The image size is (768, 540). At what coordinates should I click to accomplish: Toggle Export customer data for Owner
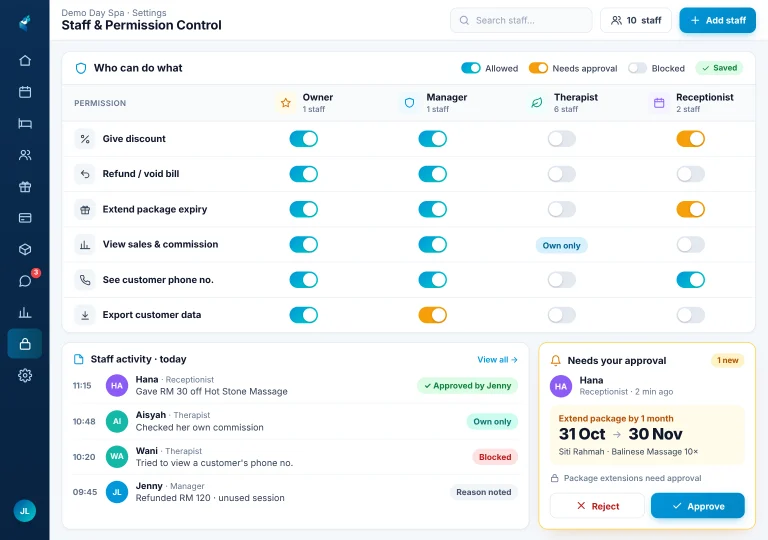[x=304, y=315]
